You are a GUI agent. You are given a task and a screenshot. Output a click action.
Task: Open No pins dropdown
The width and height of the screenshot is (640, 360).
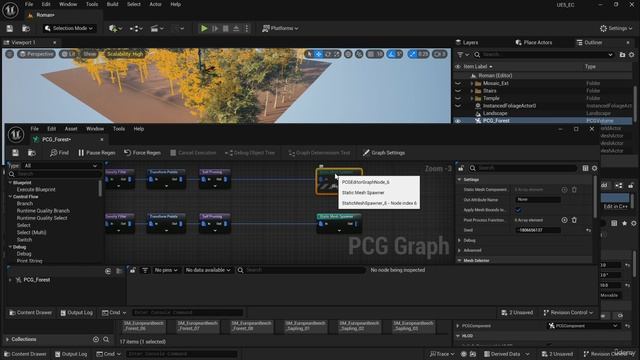166,270
